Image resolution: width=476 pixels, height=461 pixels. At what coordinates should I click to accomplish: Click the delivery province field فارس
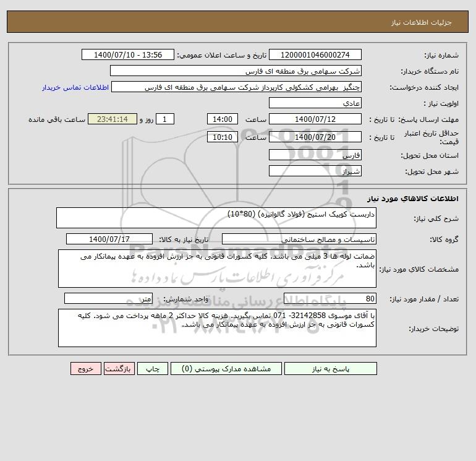point(315,155)
